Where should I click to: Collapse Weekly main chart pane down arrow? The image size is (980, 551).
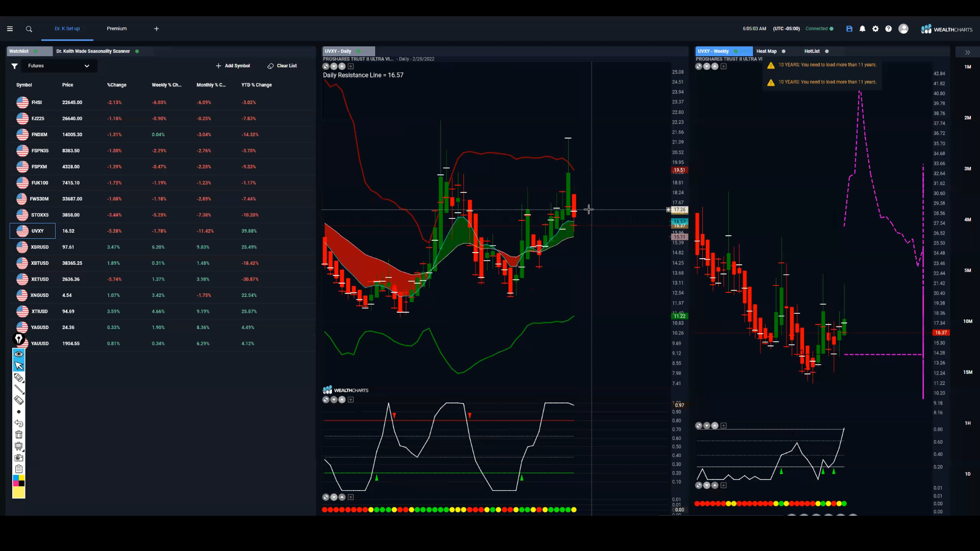[x=707, y=66]
